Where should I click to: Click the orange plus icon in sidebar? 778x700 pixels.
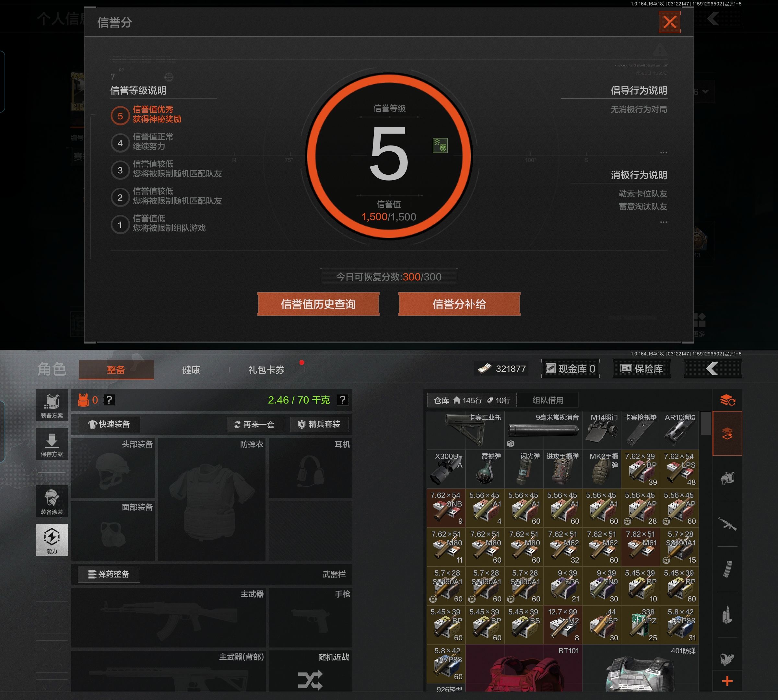click(x=727, y=681)
